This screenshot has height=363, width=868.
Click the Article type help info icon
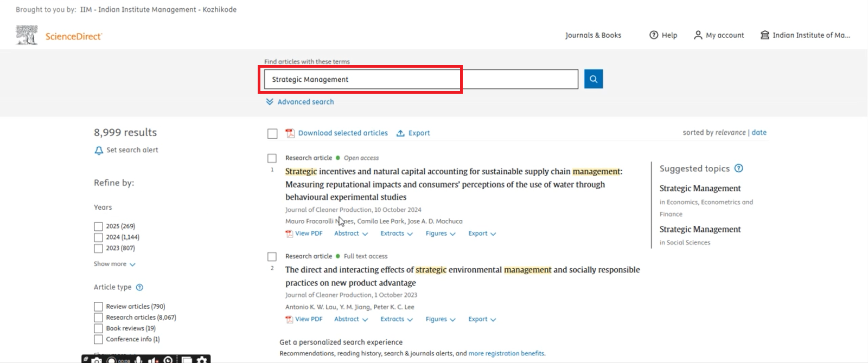139,287
